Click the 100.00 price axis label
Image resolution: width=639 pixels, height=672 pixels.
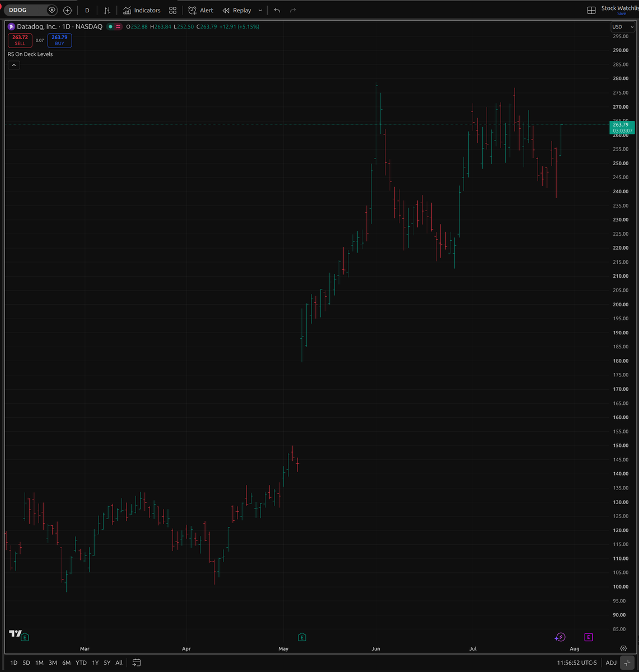pyautogui.click(x=620, y=587)
